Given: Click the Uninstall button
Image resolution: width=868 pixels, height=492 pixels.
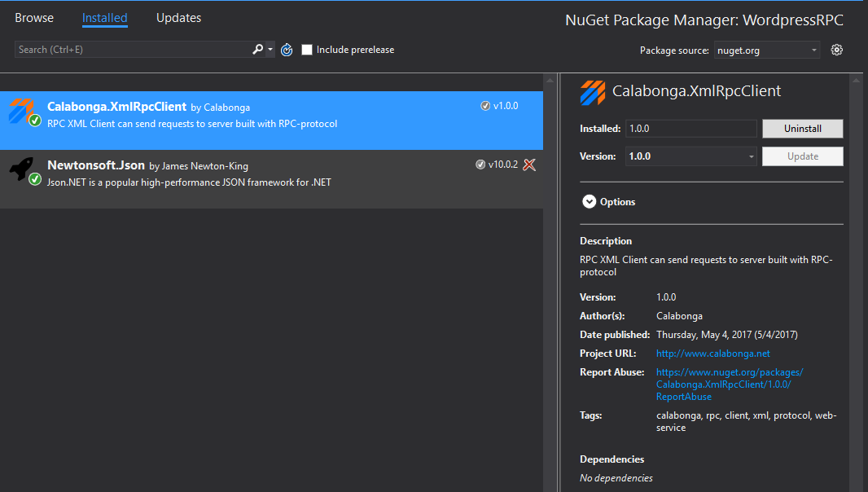Looking at the screenshot, I should 803,129.
